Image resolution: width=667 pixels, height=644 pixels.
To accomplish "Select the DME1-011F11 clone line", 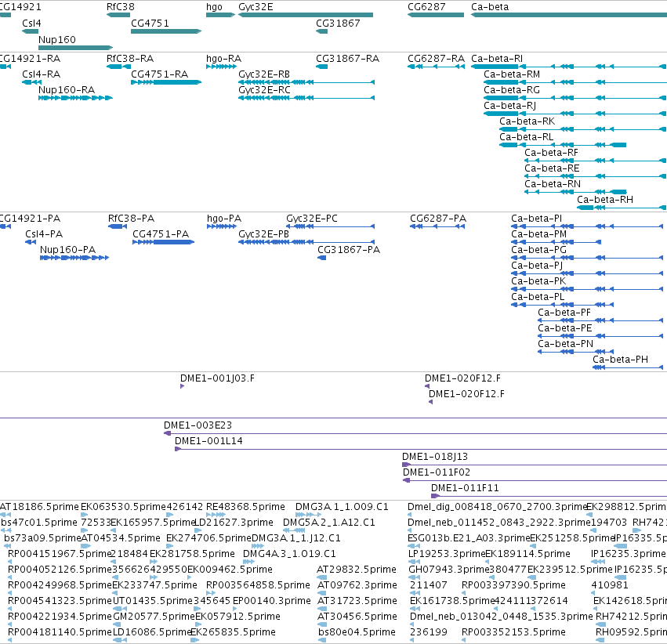I will pyautogui.click(x=549, y=496).
